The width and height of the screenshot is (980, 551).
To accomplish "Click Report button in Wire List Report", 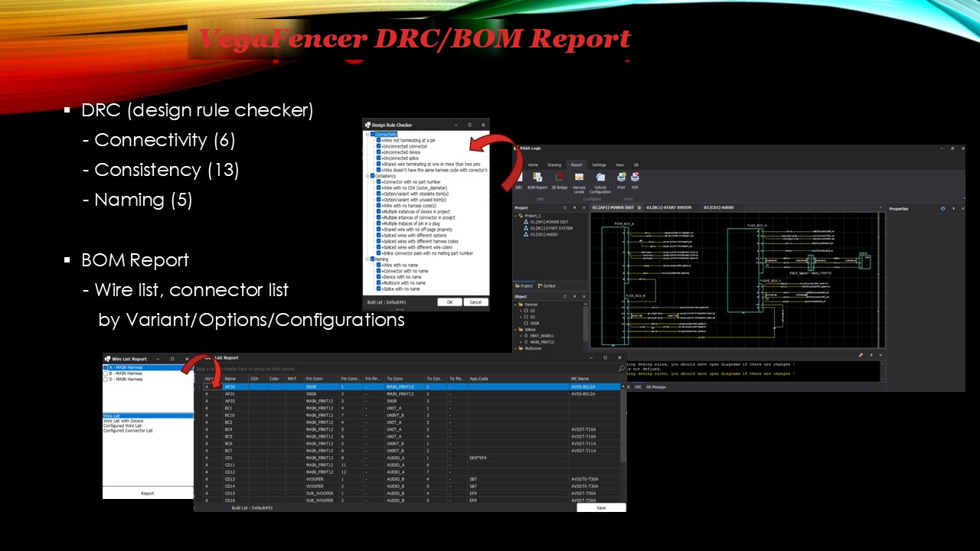I will point(148,494).
